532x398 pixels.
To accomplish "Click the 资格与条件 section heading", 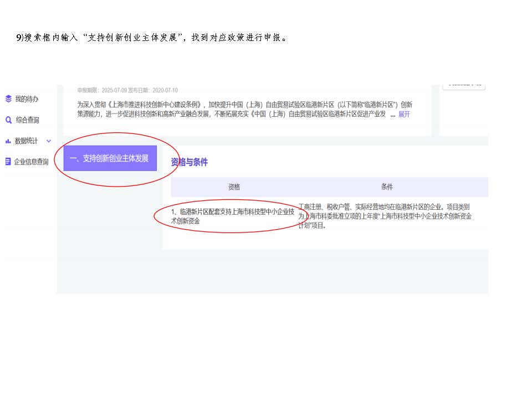I will 189,162.
